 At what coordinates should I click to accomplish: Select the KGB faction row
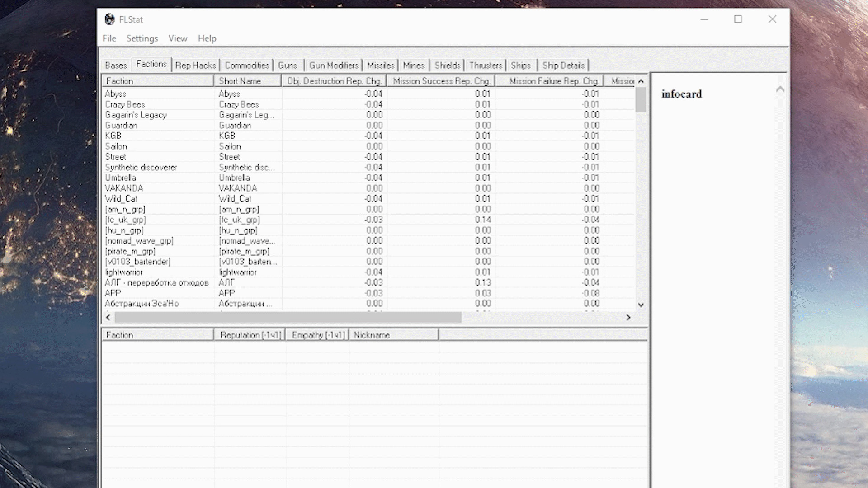click(368, 136)
